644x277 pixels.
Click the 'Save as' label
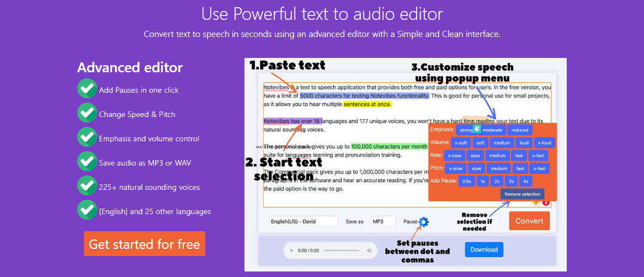click(x=354, y=221)
